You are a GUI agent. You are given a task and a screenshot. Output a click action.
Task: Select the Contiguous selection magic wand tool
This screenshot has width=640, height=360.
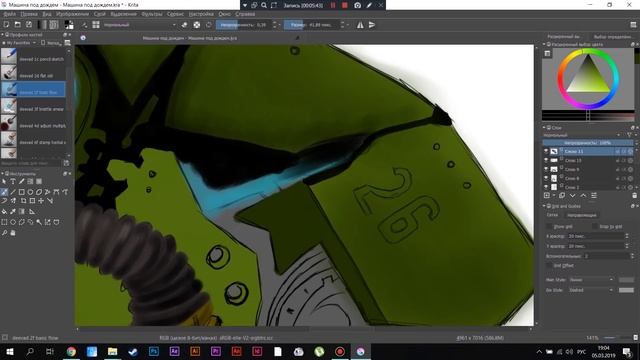coord(39,222)
